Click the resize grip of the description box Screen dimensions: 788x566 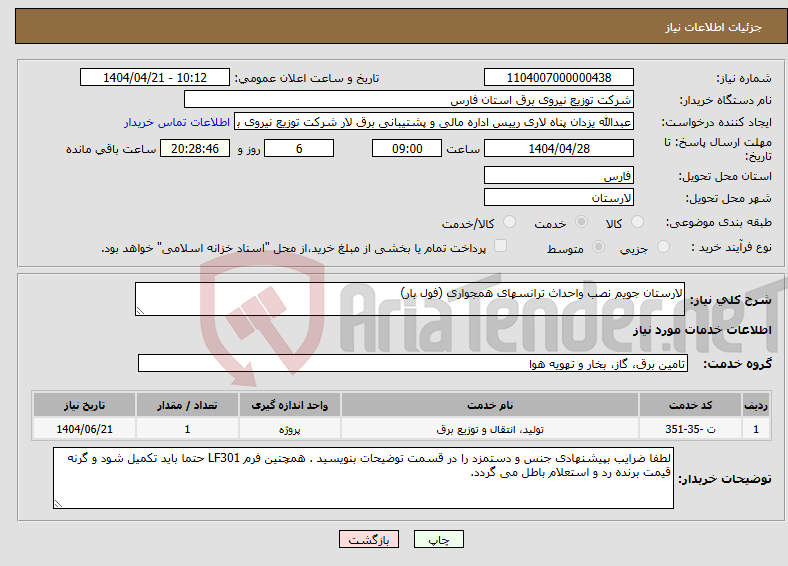coord(140,311)
